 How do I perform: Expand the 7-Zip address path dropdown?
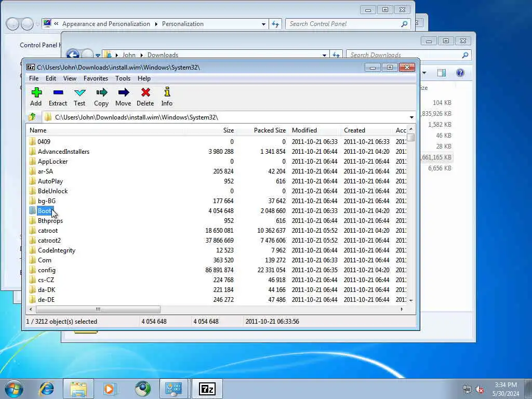point(411,117)
